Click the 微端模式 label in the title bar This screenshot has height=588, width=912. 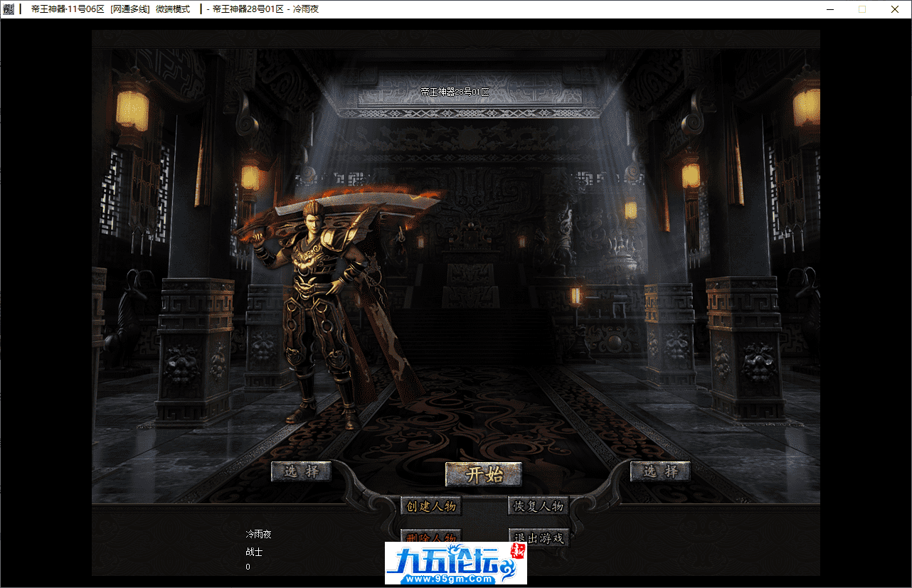point(173,9)
